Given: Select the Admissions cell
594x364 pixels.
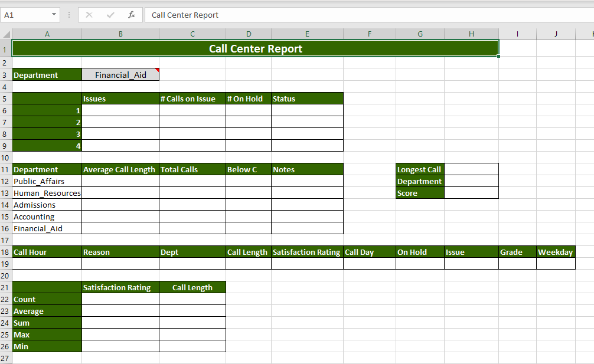Looking at the screenshot, I should [47, 205].
